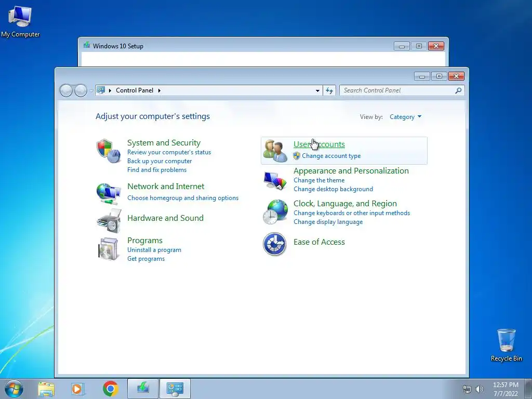Click Change desktop background
Image resolution: width=532 pixels, height=399 pixels.
click(333, 189)
